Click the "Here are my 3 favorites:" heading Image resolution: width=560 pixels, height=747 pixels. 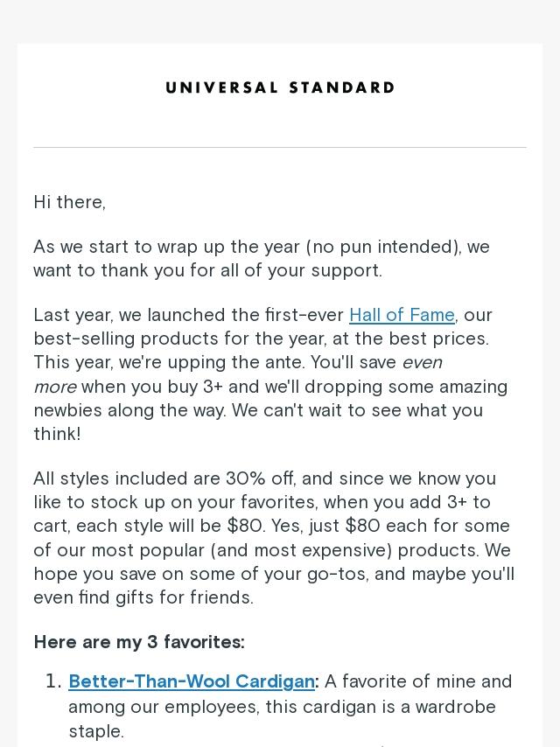click(x=139, y=642)
